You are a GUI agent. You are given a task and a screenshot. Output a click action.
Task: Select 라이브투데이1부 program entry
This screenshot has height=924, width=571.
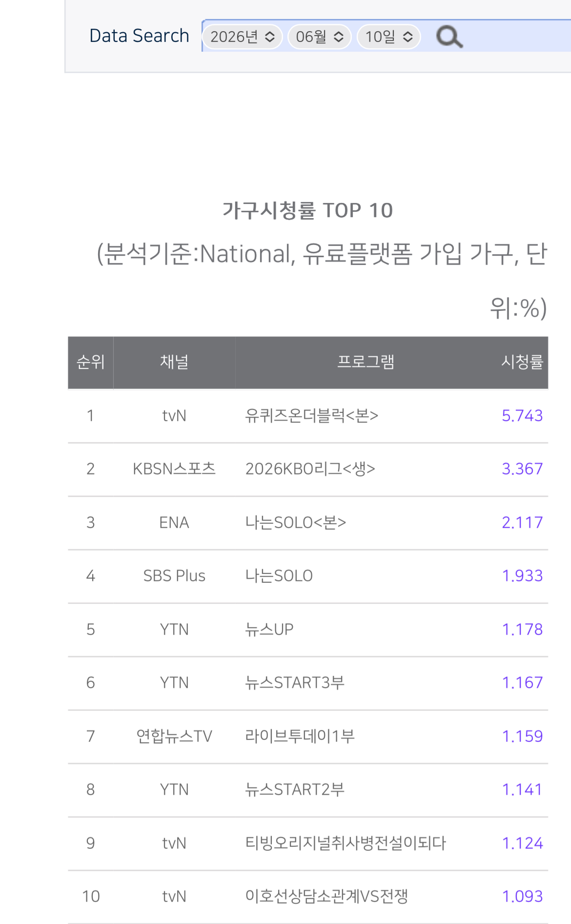click(300, 736)
